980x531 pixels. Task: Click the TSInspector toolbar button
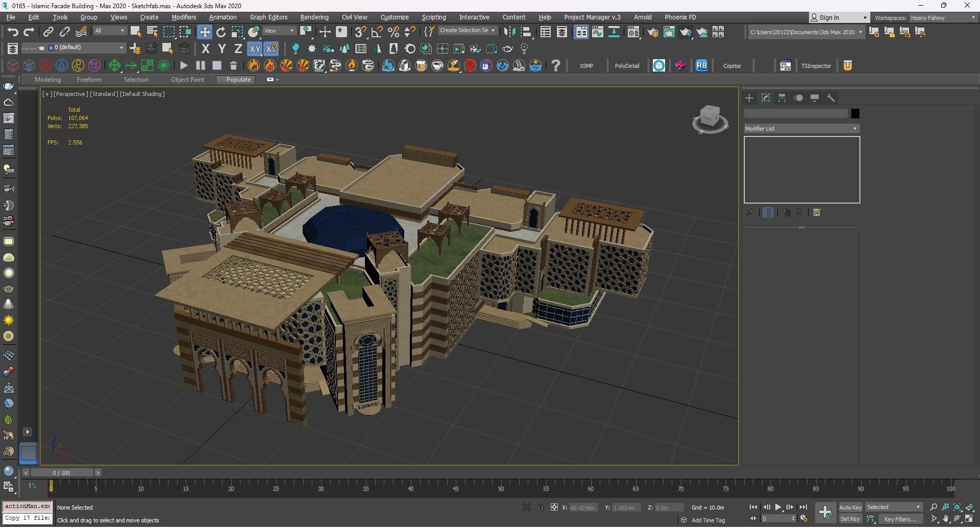coord(816,66)
